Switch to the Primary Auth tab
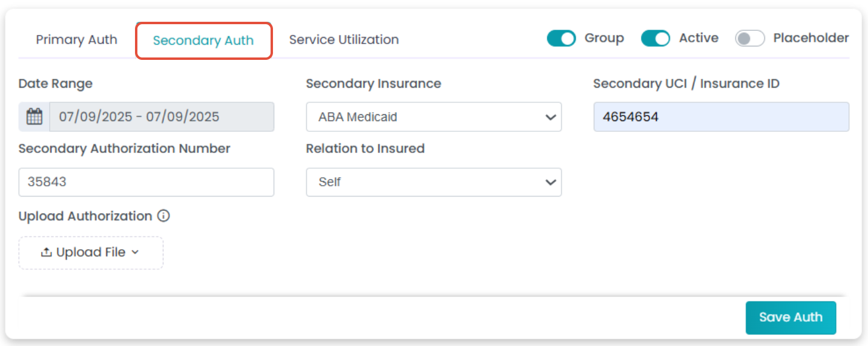 coord(76,40)
